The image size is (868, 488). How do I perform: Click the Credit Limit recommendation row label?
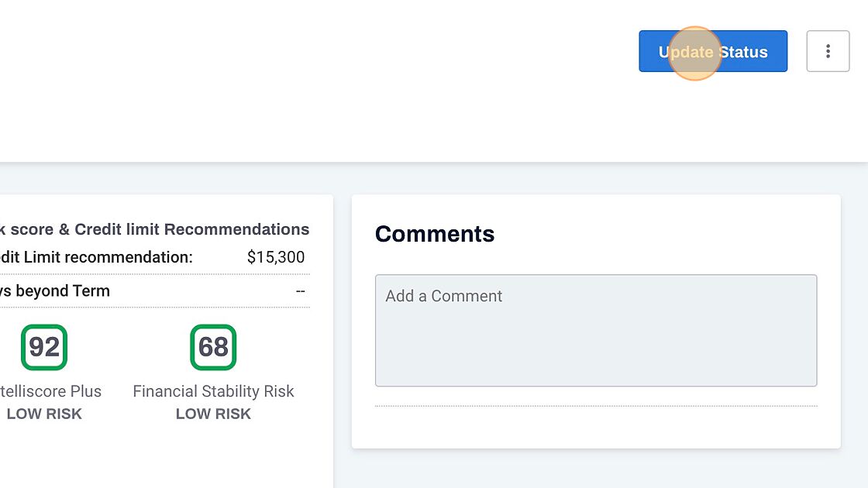(96, 257)
